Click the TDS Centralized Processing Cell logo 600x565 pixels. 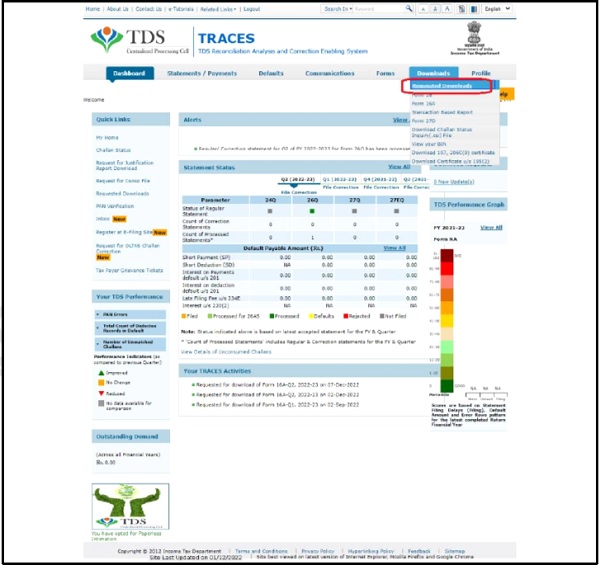[x=139, y=40]
